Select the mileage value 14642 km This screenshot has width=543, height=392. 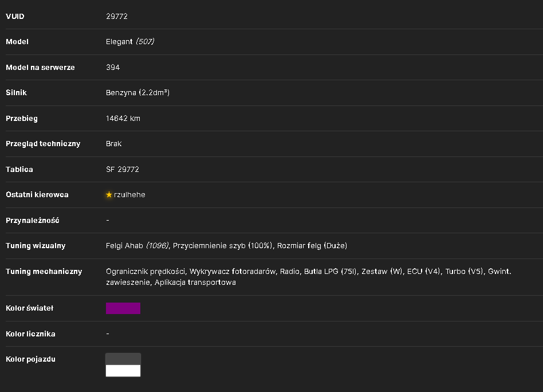pyautogui.click(x=123, y=118)
